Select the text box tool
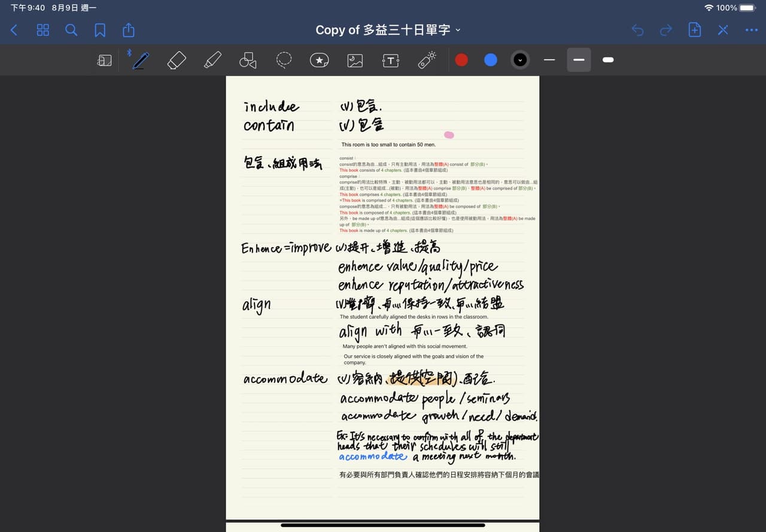766x532 pixels. [x=390, y=60]
